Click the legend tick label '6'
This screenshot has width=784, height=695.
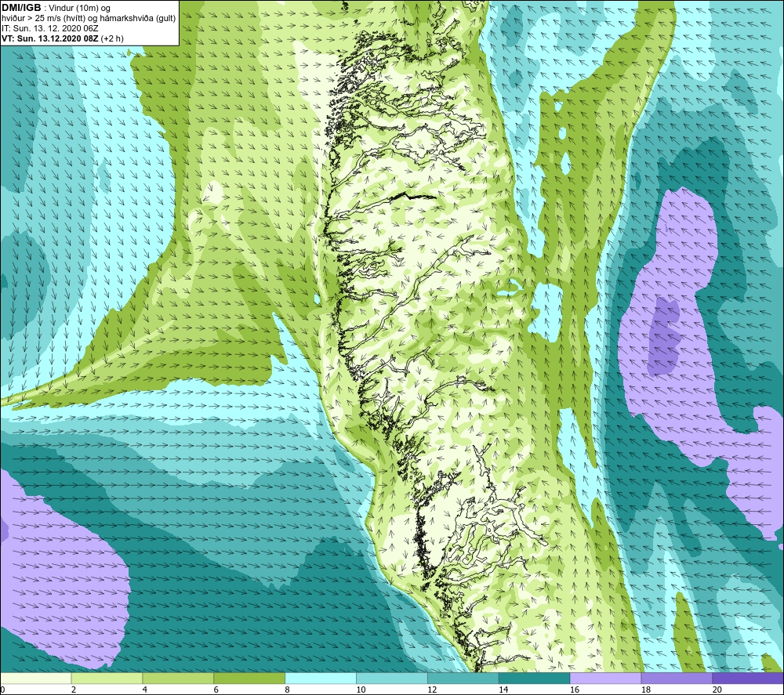[216, 690]
